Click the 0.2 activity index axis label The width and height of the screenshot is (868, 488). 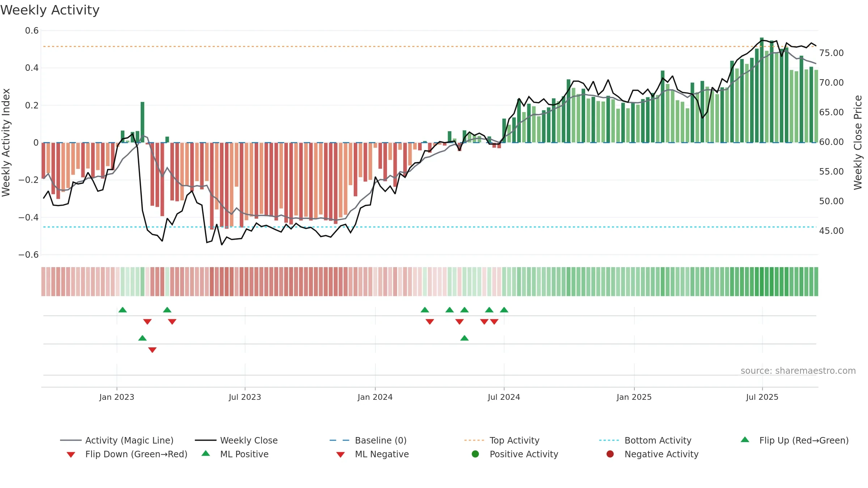32,106
